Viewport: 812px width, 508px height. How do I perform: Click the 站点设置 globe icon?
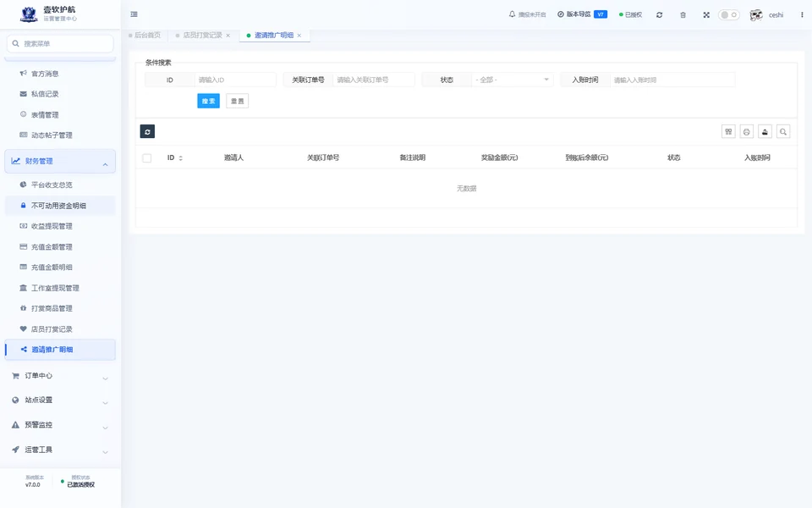(x=15, y=400)
